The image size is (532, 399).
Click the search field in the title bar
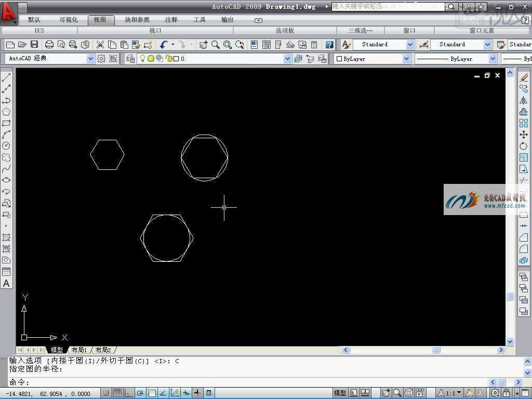(388, 6)
